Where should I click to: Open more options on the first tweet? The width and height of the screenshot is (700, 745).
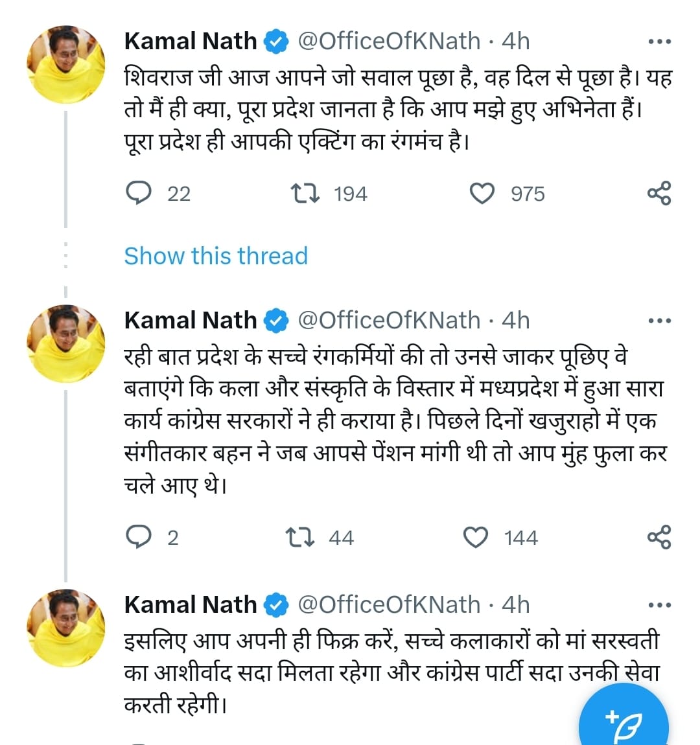click(x=660, y=40)
